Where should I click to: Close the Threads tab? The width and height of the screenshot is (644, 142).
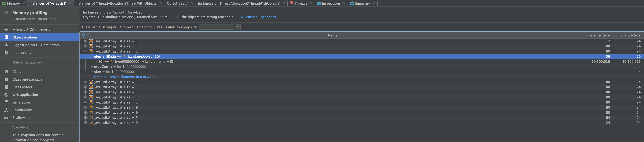point(311,3)
